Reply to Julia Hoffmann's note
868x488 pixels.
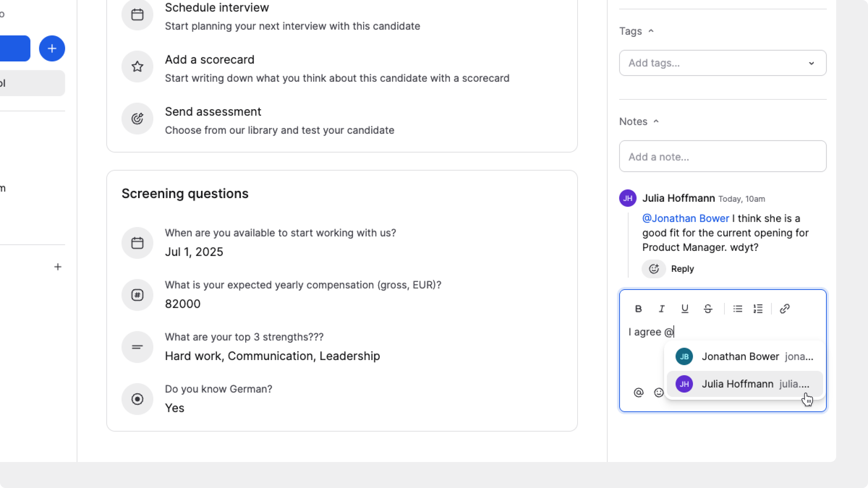click(x=682, y=269)
